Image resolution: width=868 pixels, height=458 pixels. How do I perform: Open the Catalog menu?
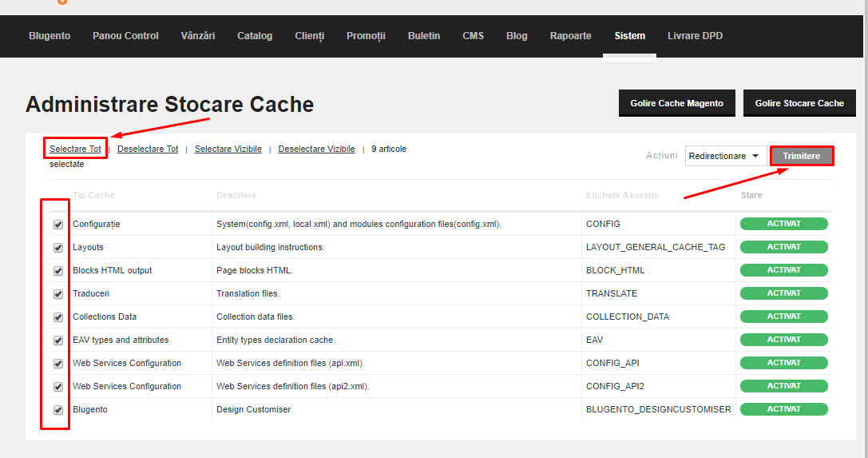coord(255,36)
